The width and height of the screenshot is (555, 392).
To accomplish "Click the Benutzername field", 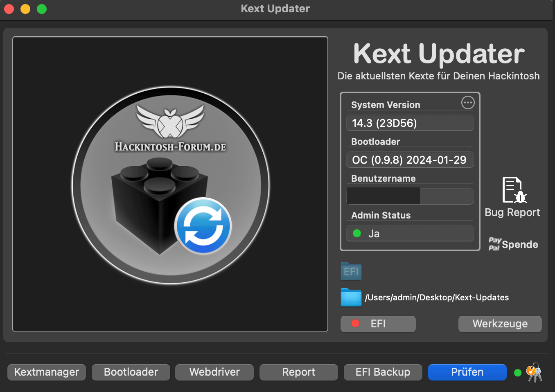I will [x=410, y=196].
